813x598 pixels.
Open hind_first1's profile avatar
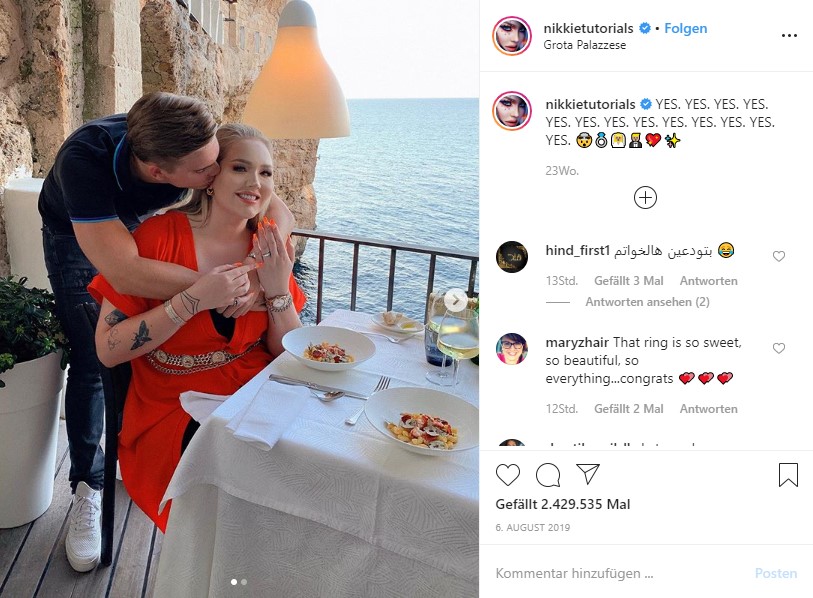click(512, 257)
